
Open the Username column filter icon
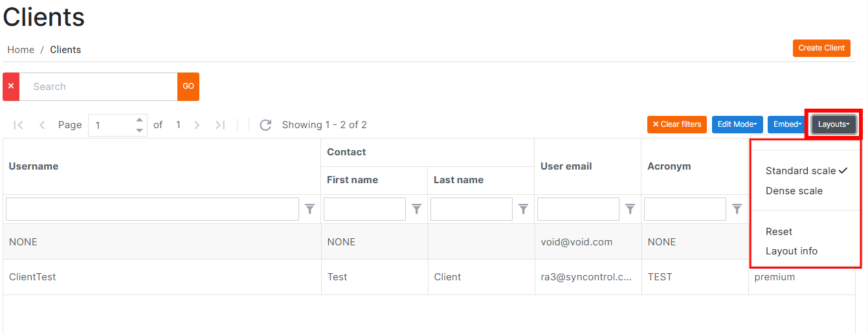(x=310, y=209)
